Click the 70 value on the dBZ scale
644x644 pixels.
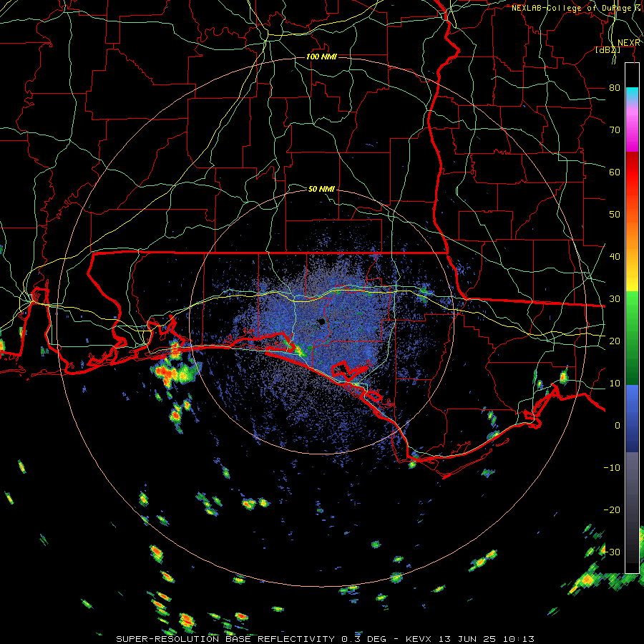[x=615, y=130]
